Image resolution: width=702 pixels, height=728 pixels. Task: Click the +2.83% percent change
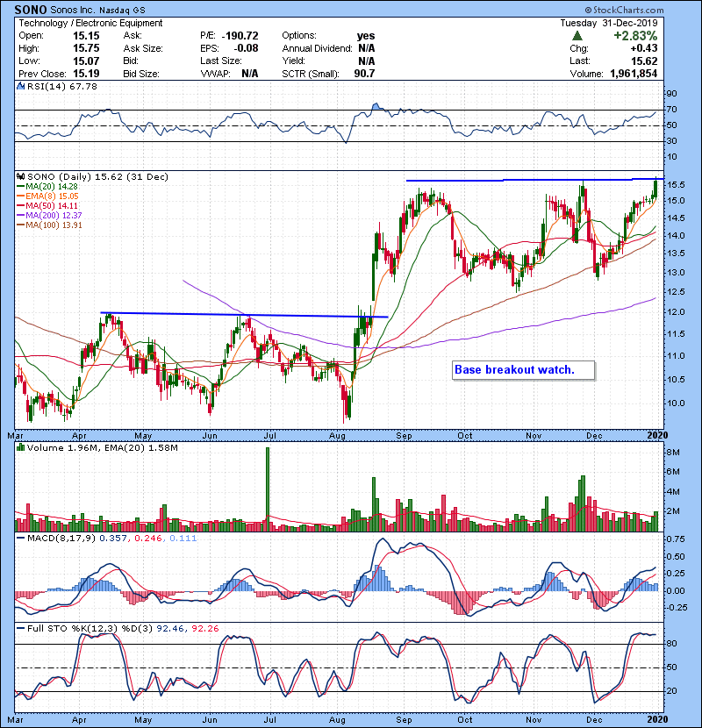[635, 36]
